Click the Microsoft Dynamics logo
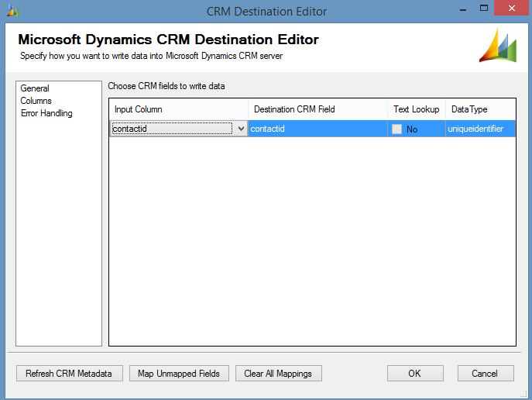The height and width of the screenshot is (400, 532). [498, 47]
